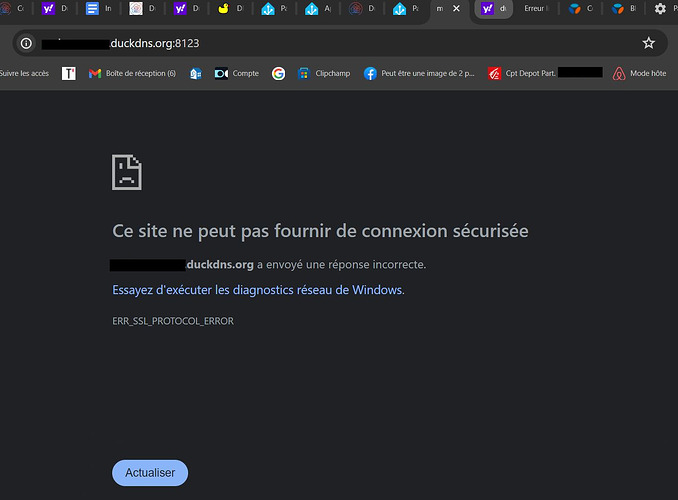This screenshot has width=678, height=500.
Task: Switch to the yellow duck DuckDNS tab
Action: (230, 8)
